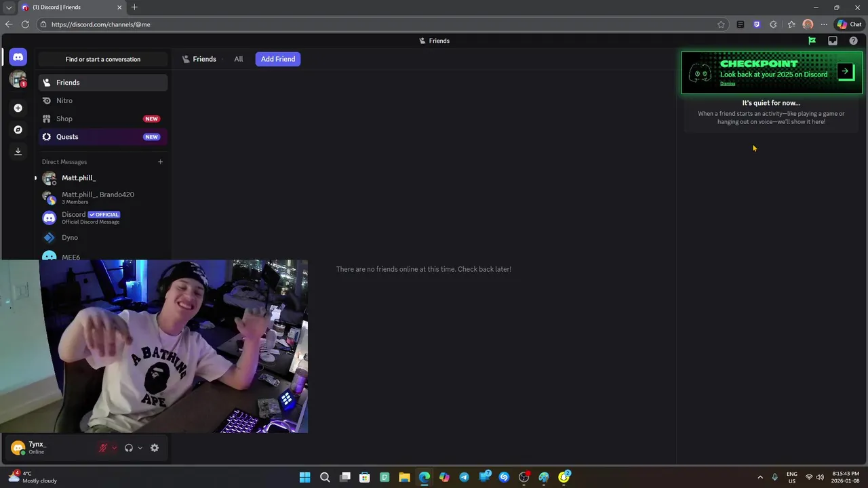Open browser Settings and more menu
Image resolution: width=868 pixels, height=488 pixels.
[824, 24]
